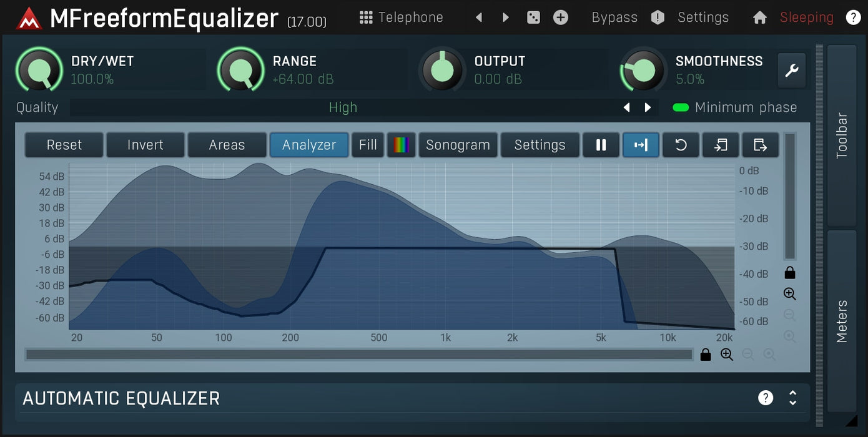Open the home icon in title bar
The height and width of the screenshot is (437, 868).
click(x=759, y=17)
